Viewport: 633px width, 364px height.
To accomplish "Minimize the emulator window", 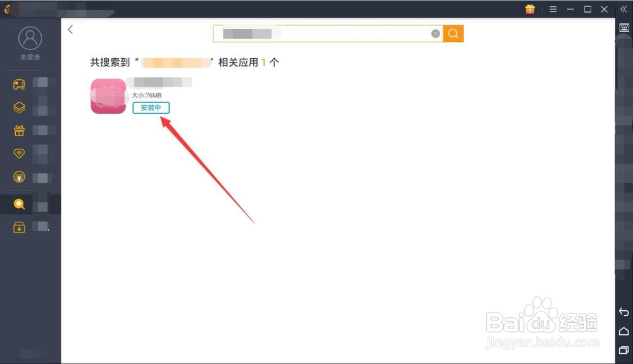I will pyautogui.click(x=570, y=9).
